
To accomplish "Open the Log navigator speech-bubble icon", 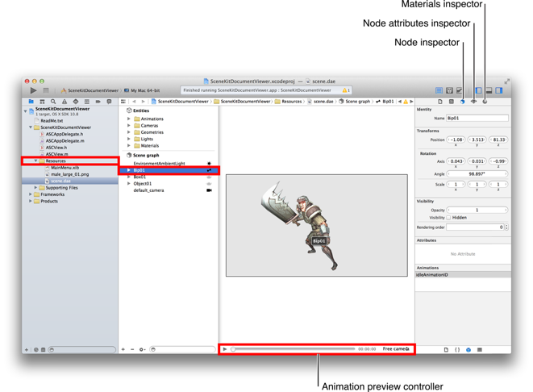I will click(x=109, y=102).
